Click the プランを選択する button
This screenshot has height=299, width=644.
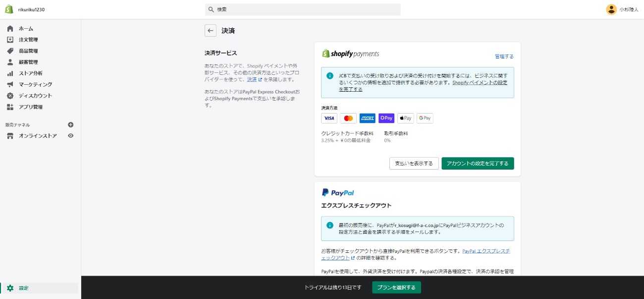pyautogui.click(x=396, y=288)
